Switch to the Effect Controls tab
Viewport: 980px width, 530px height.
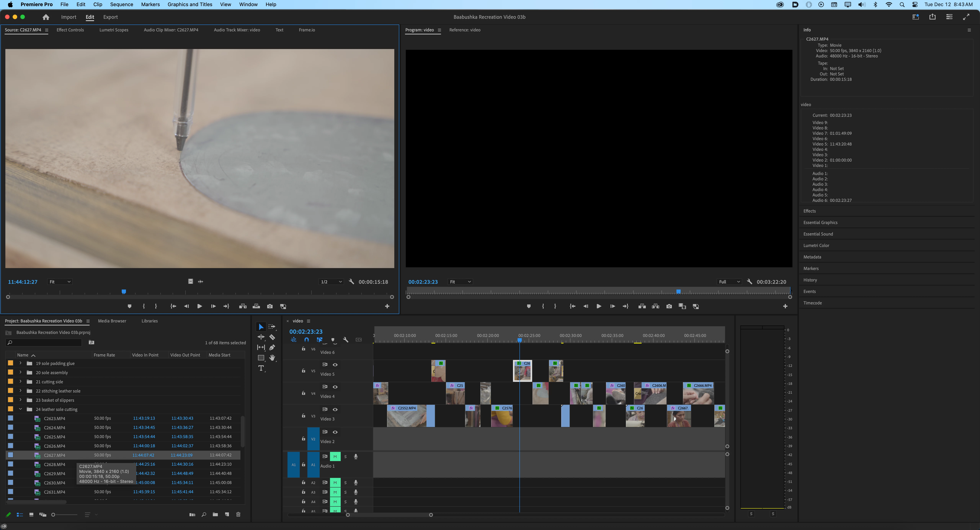[x=70, y=30]
